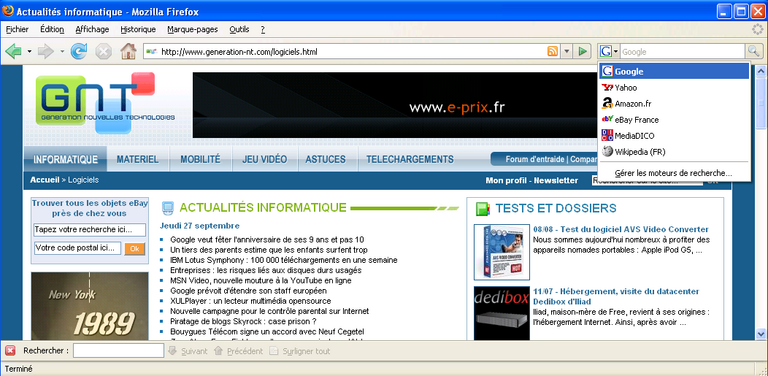
Task: Click the AVS Video Converter box thumbnail
Action: tap(502, 252)
